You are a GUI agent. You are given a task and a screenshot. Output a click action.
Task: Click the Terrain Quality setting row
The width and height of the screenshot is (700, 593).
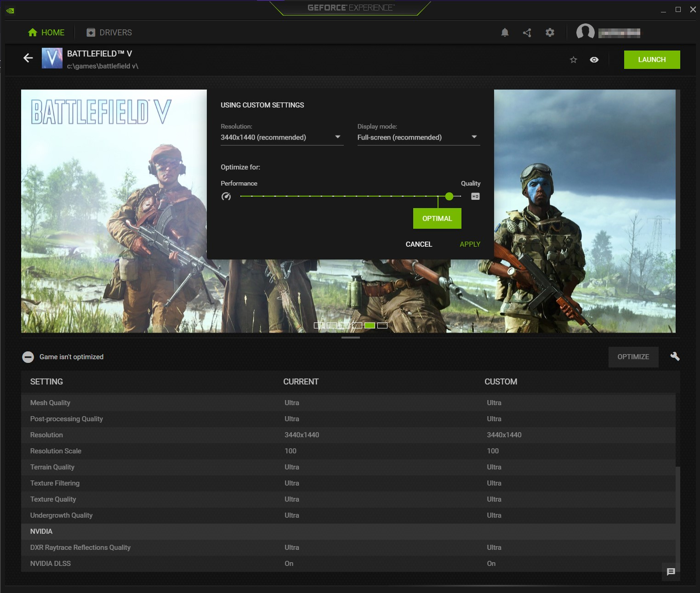348,467
